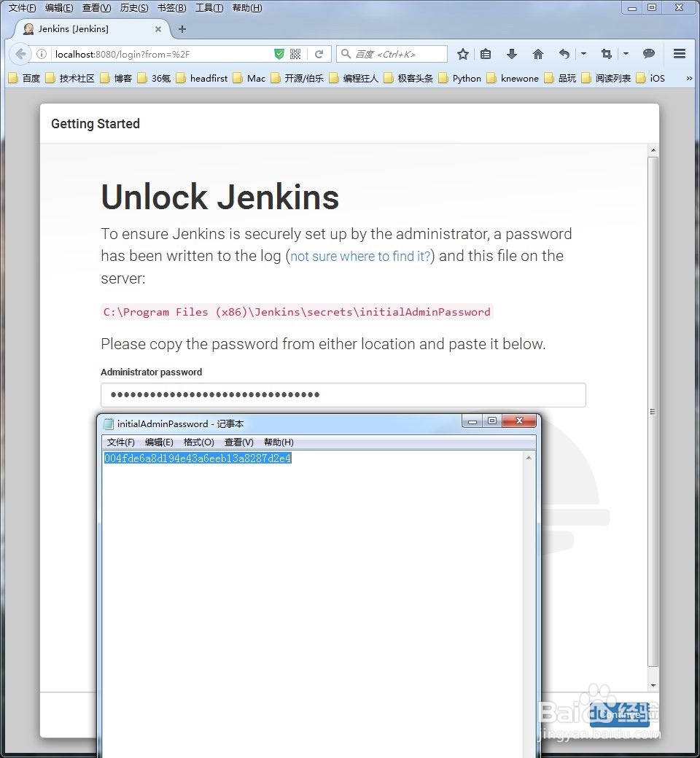Click the search magnifier icon
Image resolution: width=700 pixels, height=758 pixels.
346,54
